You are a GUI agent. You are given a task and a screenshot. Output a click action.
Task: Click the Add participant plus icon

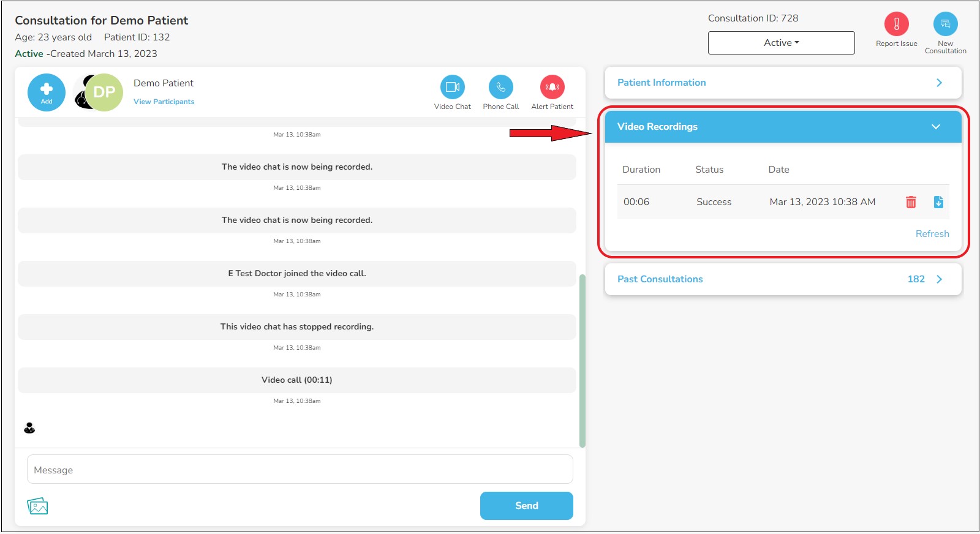point(46,92)
